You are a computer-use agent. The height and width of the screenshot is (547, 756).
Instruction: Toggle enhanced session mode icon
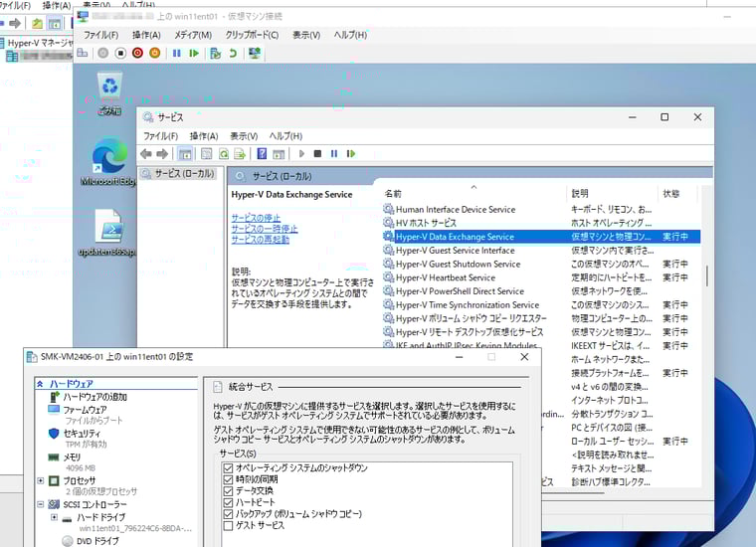click(x=255, y=53)
